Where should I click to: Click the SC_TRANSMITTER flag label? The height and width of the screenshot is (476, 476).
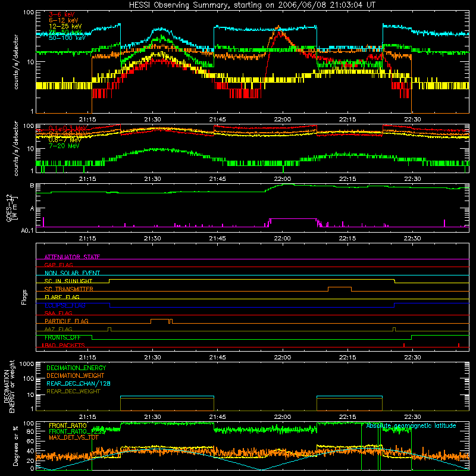click(69, 289)
